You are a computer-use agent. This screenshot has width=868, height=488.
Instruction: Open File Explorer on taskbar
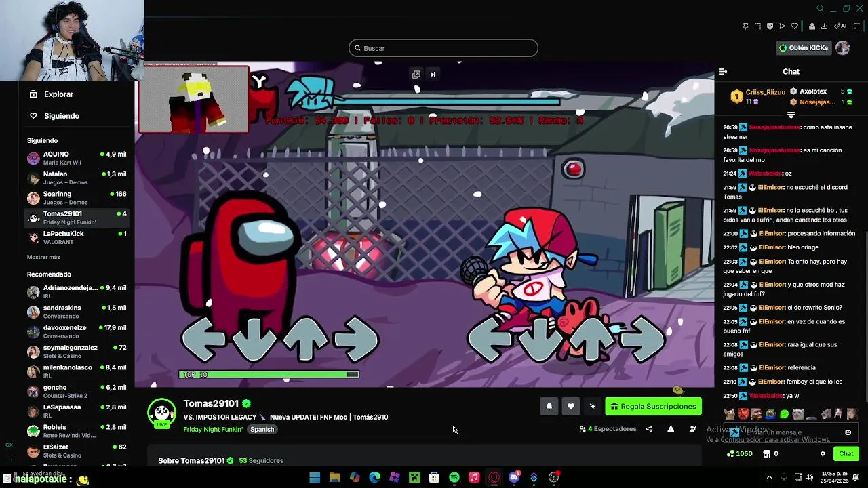[334, 478]
